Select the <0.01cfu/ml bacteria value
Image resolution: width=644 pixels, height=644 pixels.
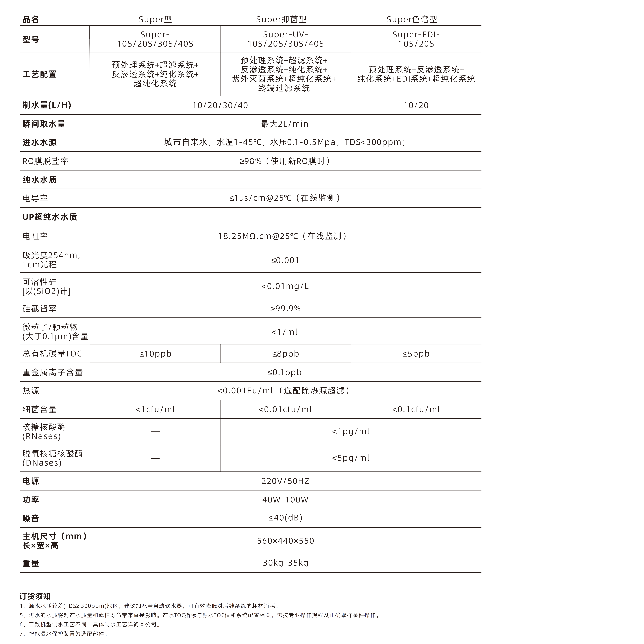(285, 409)
